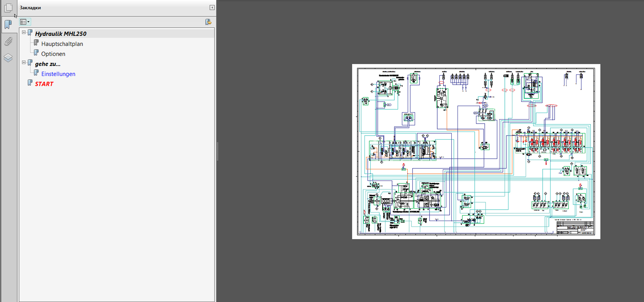Show the Layers panel
Screen dimensions: 644x302
coord(8,58)
